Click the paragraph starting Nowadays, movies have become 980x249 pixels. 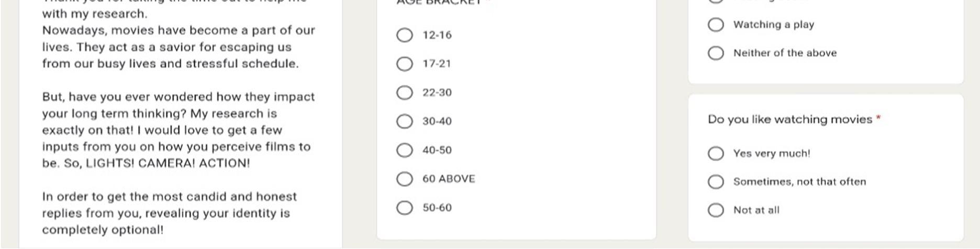point(179,47)
